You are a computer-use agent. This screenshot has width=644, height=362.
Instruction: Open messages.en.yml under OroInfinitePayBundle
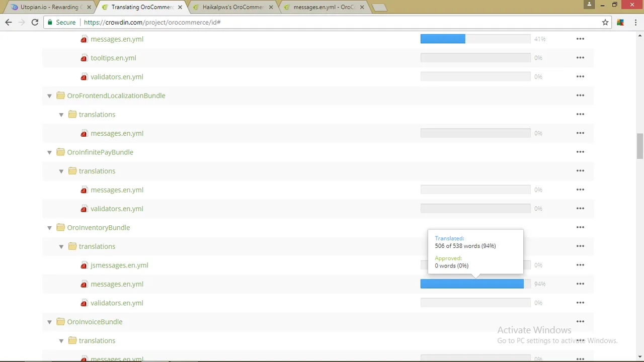click(117, 190)
